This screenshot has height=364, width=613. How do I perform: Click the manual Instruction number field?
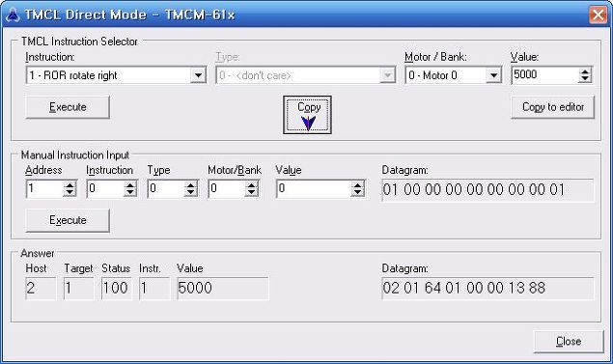(x=105, y=189)
